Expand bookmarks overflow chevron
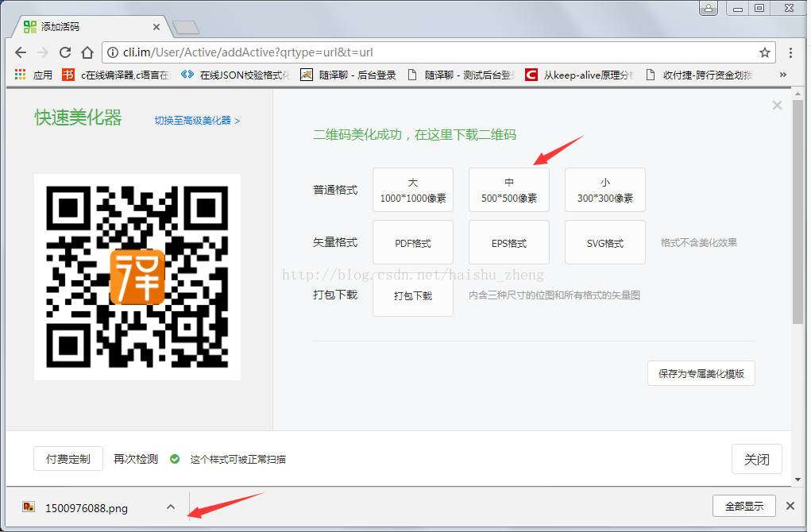Image resolution: width=811 pixels, height=532 pixels. (x=783, y=75)
